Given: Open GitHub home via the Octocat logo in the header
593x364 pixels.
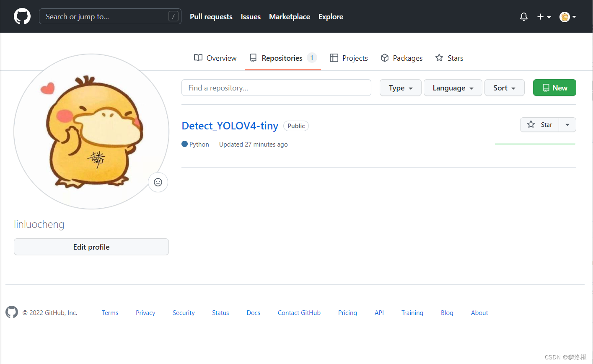Looking at the screenshot, I should click(x=22, y=17).
